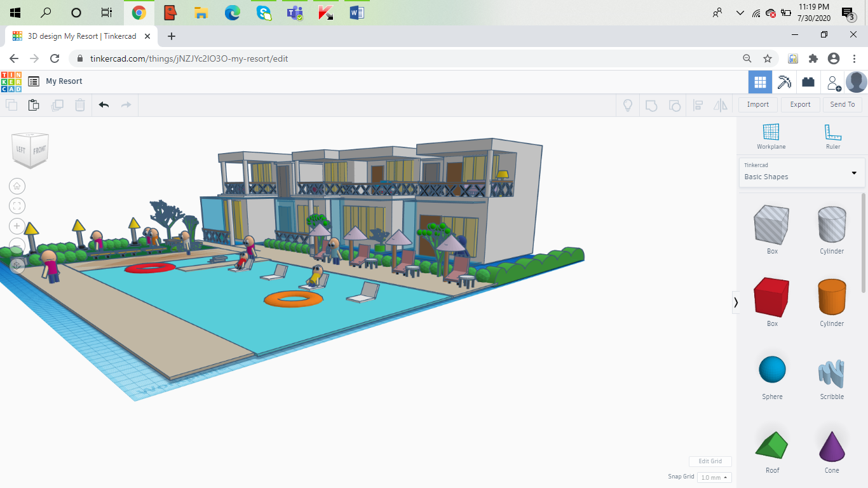The width and height of the screenshot is (868, 488).
Task: Open the Bricks mode
Action: 808,82
